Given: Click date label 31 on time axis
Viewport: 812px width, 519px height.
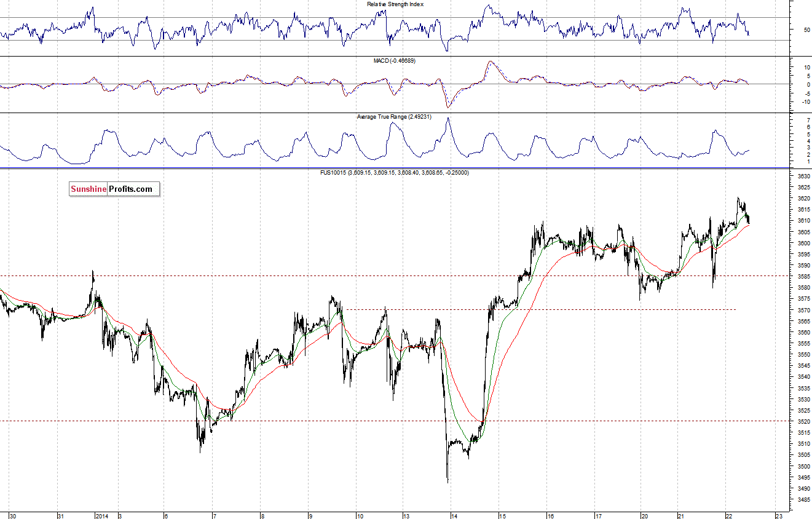Looking at the screenshot, I should click(61, 515).
